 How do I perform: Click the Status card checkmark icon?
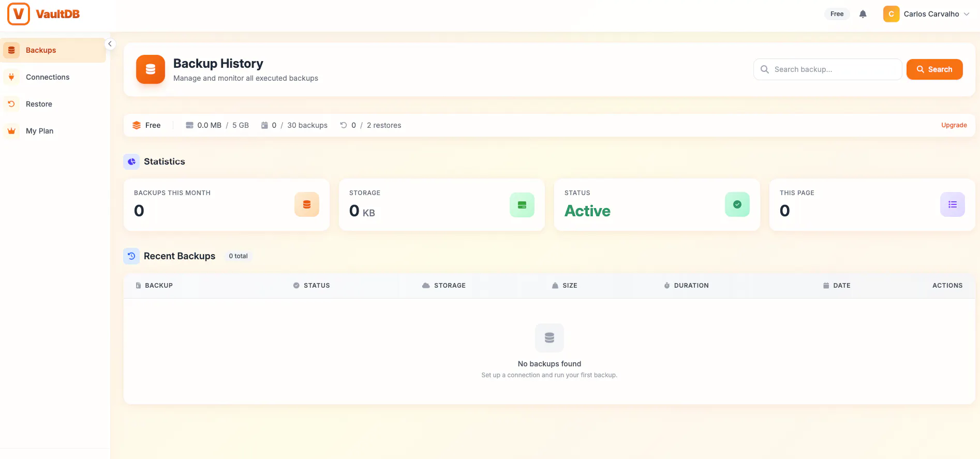click(737, 204)
